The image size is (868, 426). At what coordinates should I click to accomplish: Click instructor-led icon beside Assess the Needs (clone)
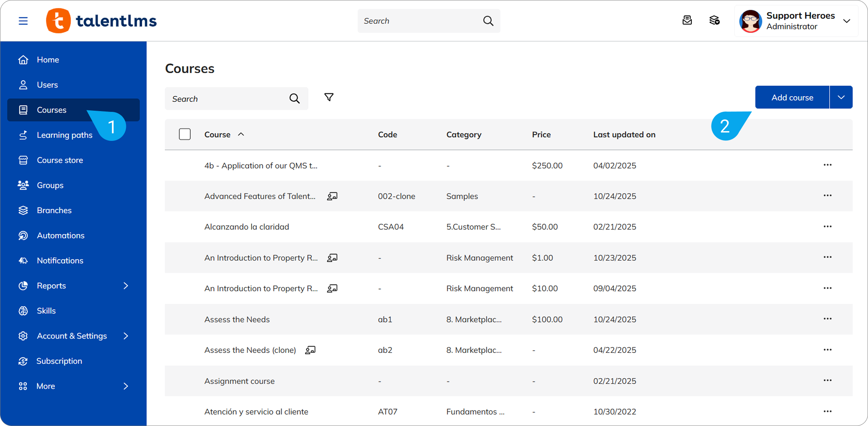(310, 350)
